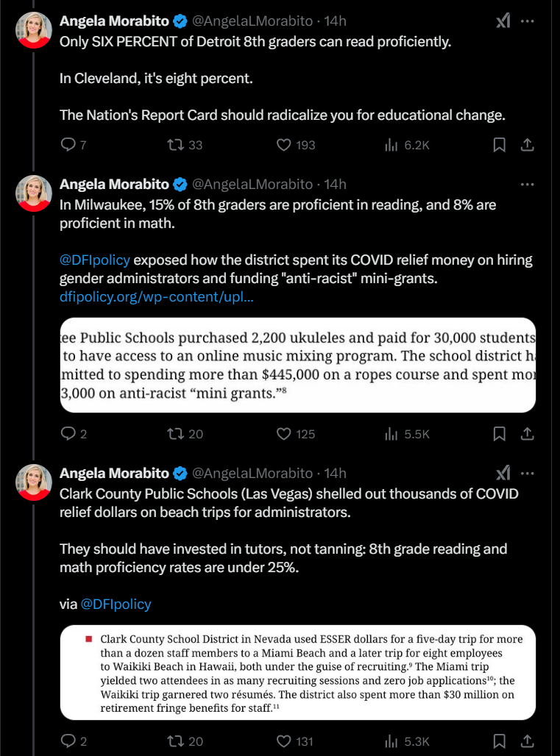
Task: Bookmark the Nation's Report Card tweet
Action: pos(499,145)
